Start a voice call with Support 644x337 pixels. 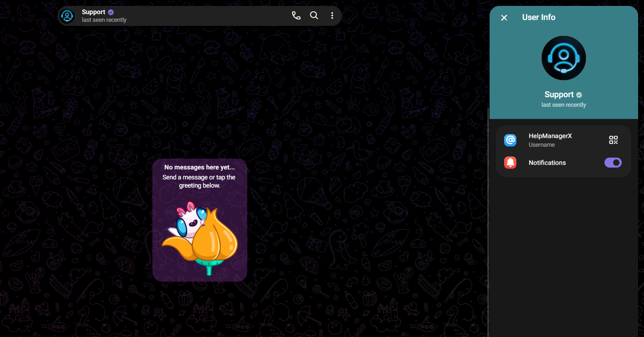tap(296, 15)
